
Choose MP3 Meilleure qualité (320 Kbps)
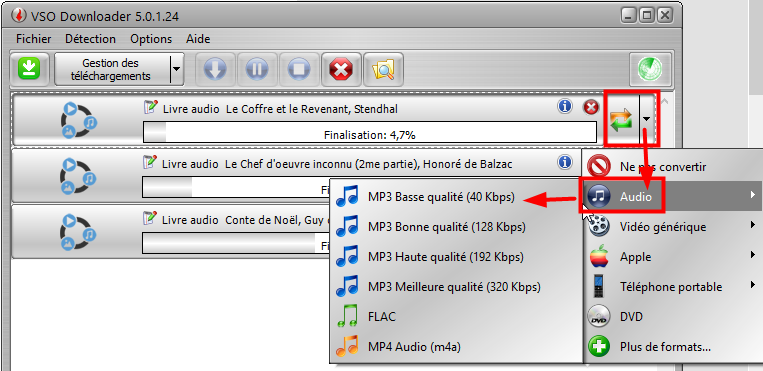456,287
